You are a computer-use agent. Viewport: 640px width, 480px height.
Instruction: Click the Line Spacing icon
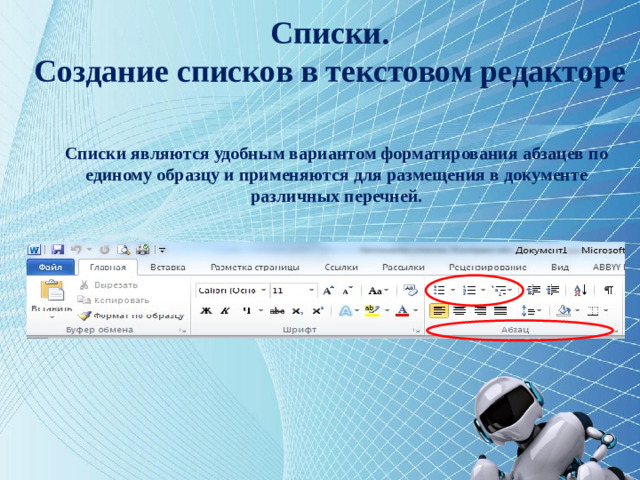531,311
